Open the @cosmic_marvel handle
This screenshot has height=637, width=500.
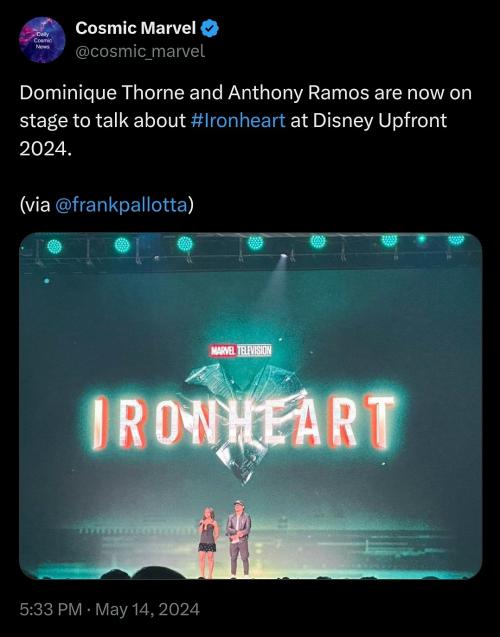[140, 52]
